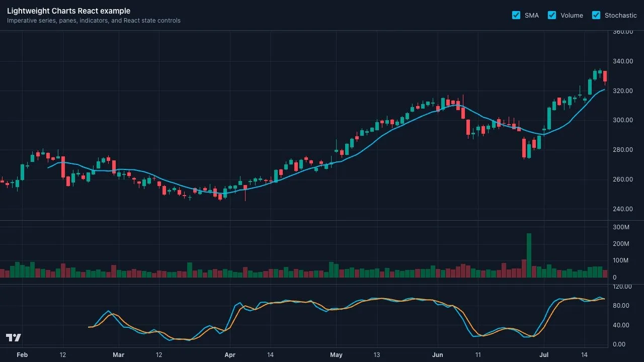Select the 280.00 price scale value
Viewport: 644px width, 362px height.
click(623, 150)
